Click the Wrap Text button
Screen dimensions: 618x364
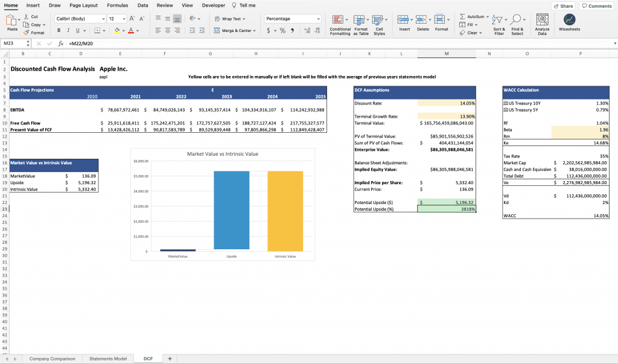[x=230, y=19]
